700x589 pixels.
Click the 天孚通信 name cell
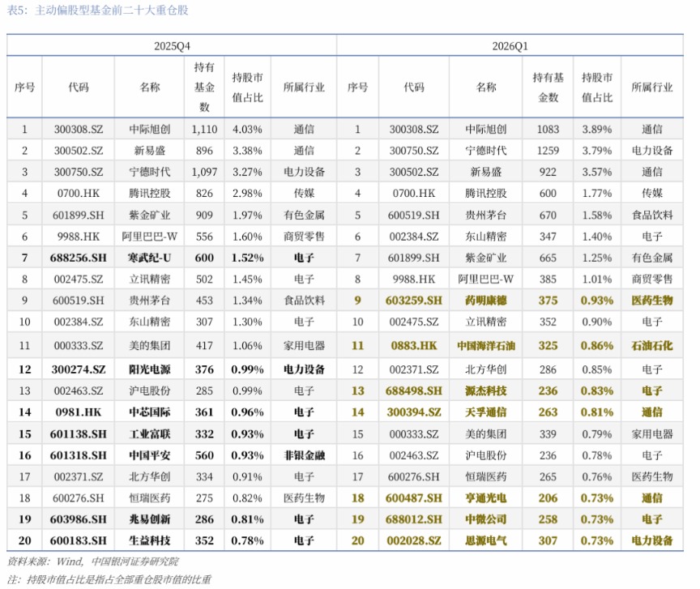(485, 412)
